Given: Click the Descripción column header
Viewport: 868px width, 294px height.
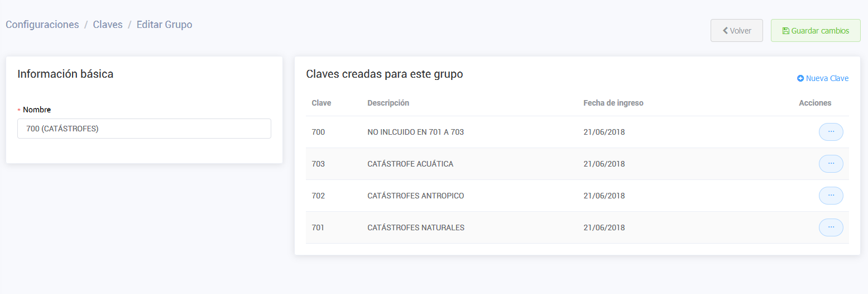Looking at the screenshot, I should [x=388, y=103].
